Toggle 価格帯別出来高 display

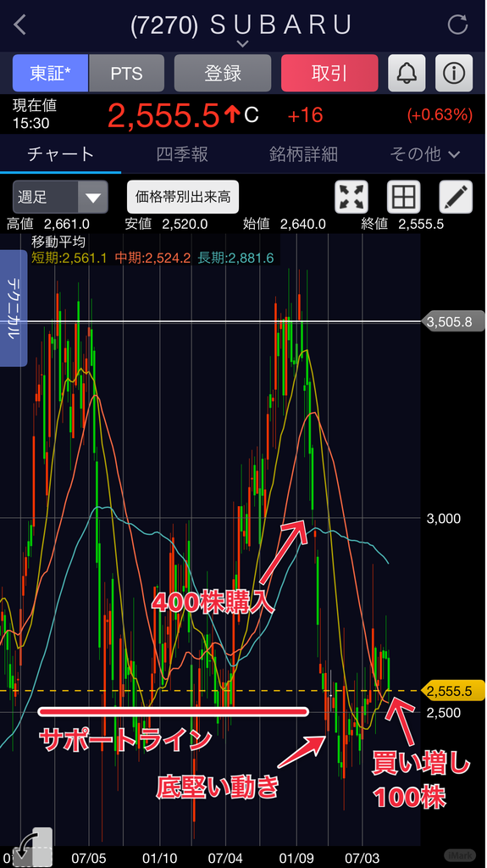tap(183, 197)
